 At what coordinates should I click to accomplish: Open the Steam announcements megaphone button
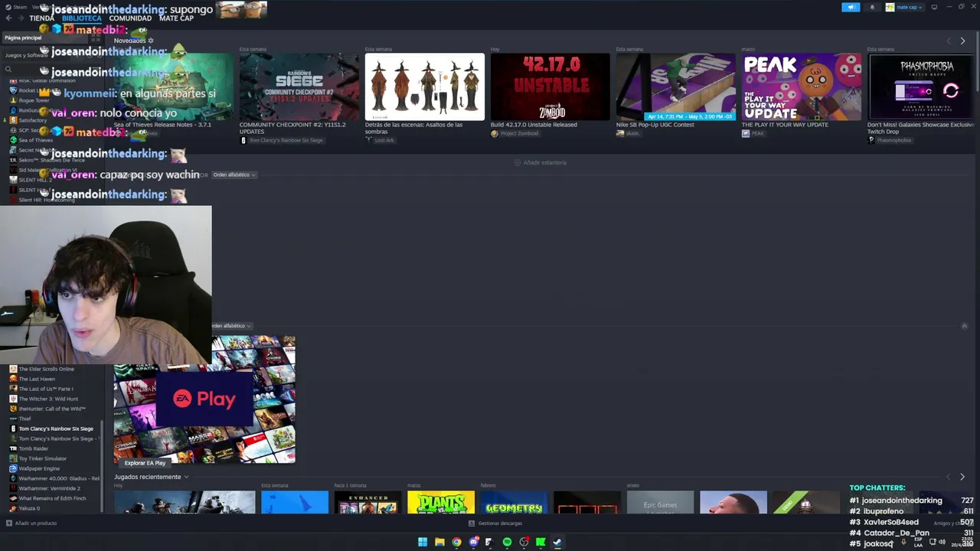pyautogui.click(x=851, y=7)
